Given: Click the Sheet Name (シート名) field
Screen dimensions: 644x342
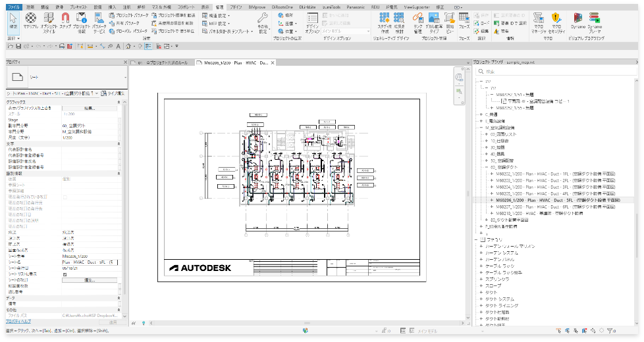Looking at the screenshot, I should tap(90, 262).
